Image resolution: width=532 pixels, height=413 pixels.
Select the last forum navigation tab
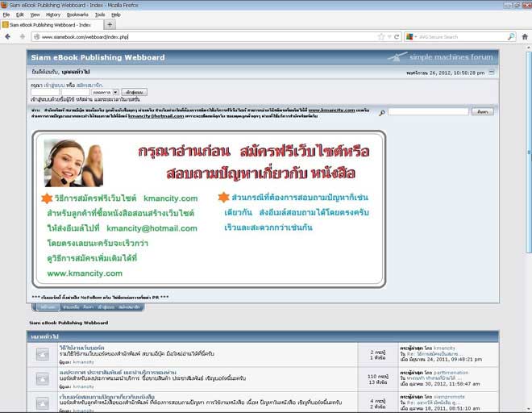click(x=129, y=307)
